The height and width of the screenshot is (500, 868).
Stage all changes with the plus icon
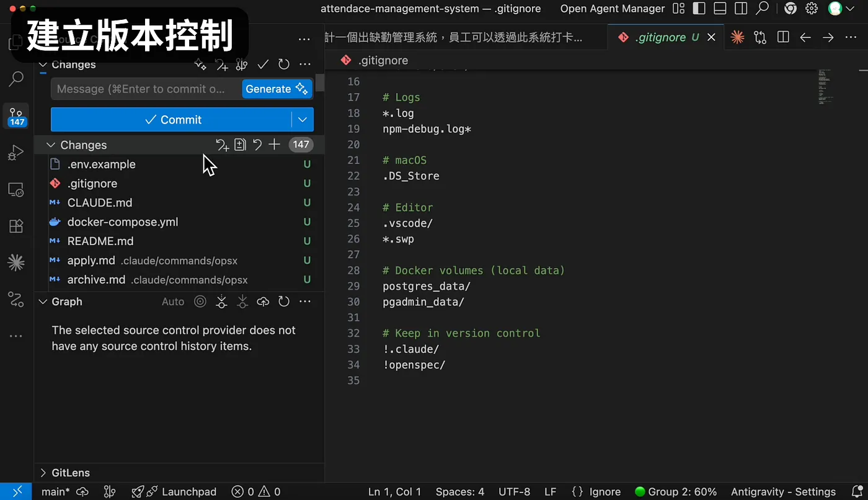(x=274, y=145)
